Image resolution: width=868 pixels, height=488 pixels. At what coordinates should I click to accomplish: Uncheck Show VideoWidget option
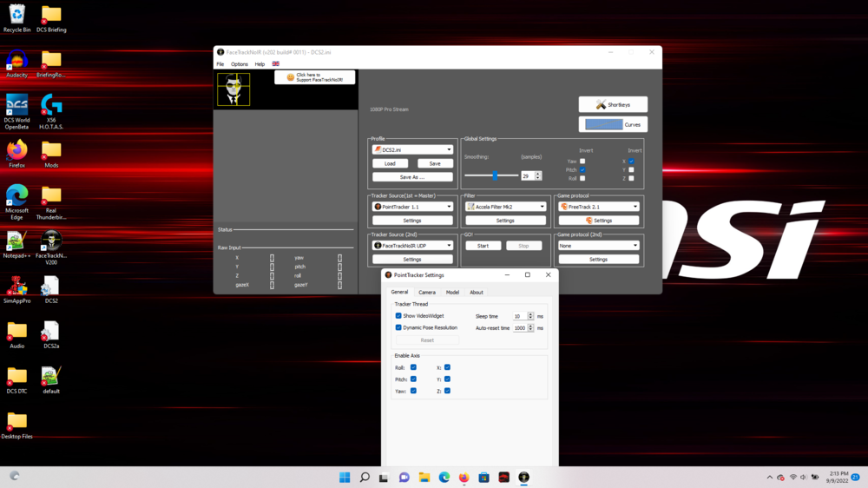click(x=398, y=316)
